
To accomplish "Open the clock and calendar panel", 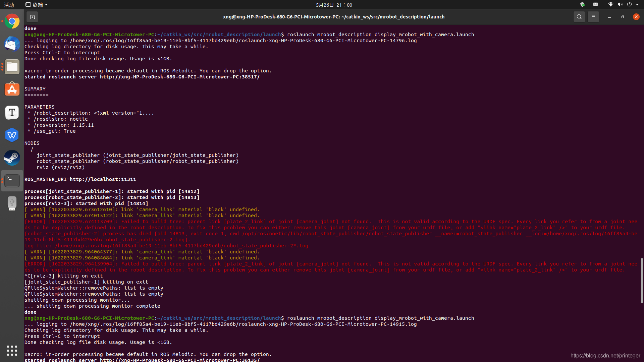I will pos(334,5).
